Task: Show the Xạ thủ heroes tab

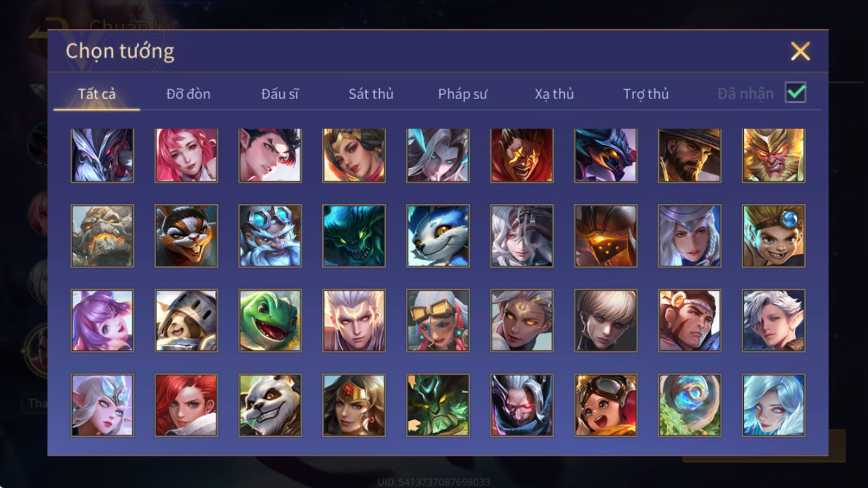Action: (x=554, y=94)
